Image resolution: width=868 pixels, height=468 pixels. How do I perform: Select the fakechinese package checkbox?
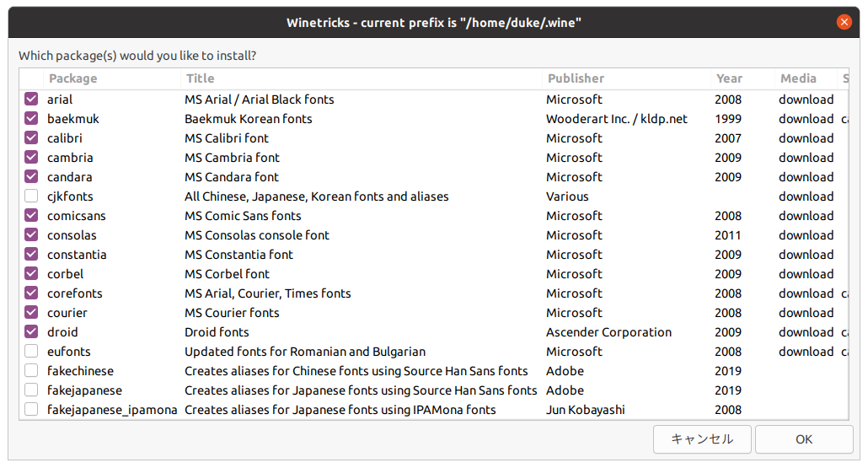[x=31, y=370]
